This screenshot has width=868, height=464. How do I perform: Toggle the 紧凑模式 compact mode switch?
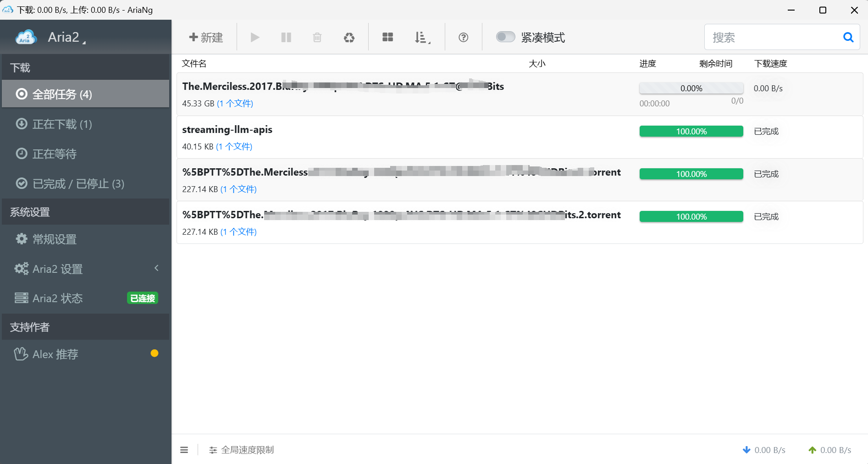tap(505, 37)
